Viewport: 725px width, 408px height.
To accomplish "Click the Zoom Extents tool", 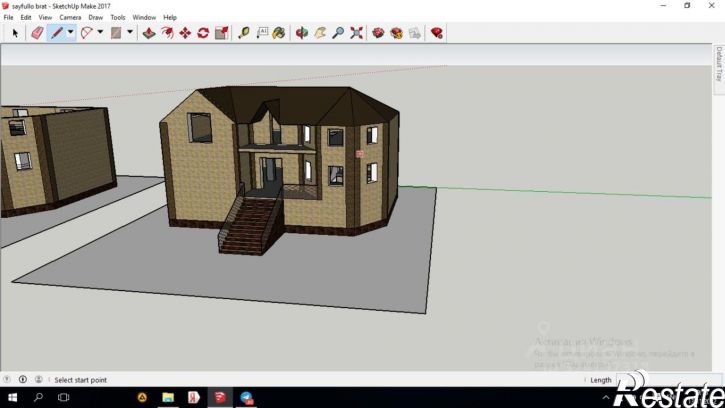I will [356, 33].
